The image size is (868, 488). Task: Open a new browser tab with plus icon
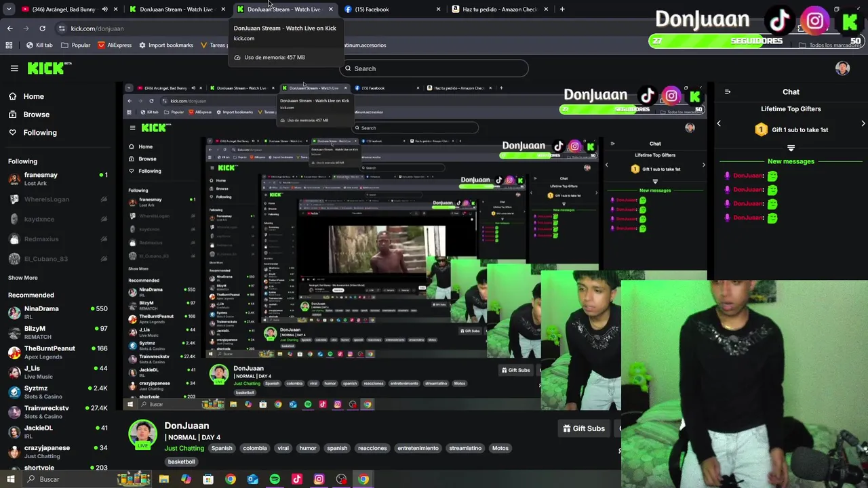[x=562, y=9]
